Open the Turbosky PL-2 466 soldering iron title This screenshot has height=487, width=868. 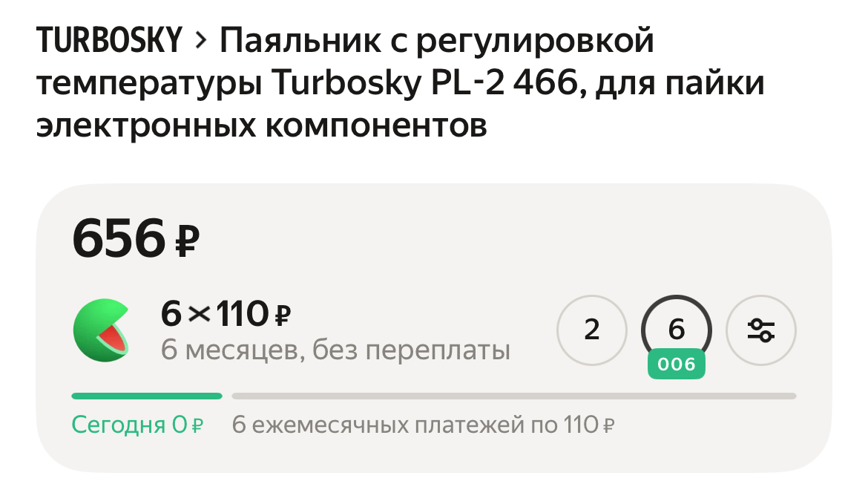401,83
